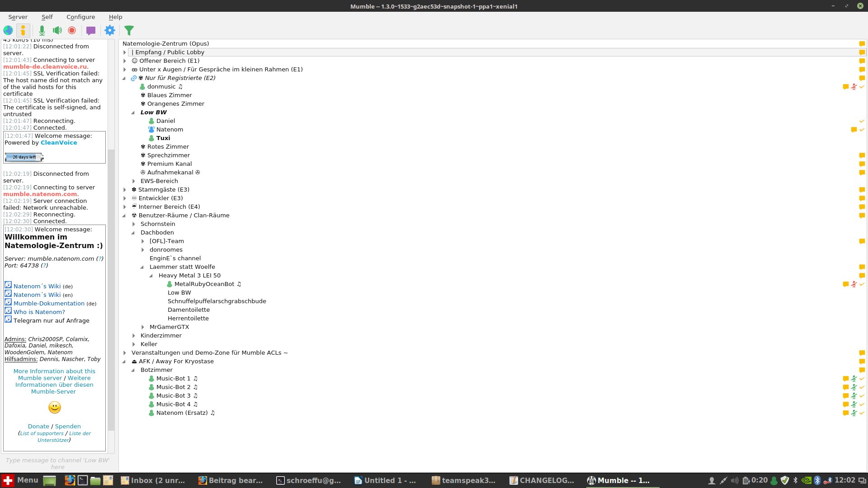Image resolution: width=868 pixels, height=488 pixels.
Task: Open the audio wizard settings gear icon
Action: point(109,30)
